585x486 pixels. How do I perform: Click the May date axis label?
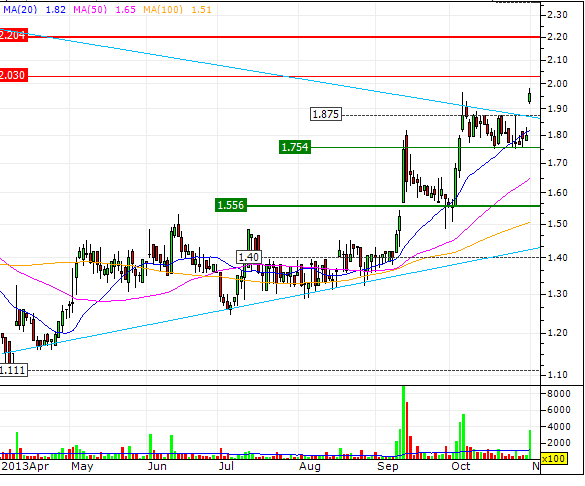pyautogui.click(x=82, y=466)
